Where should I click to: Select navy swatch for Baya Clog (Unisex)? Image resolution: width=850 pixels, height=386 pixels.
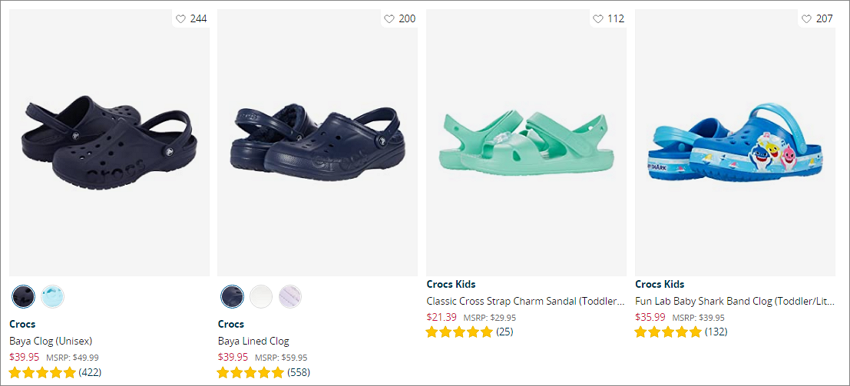[x=23, y=297]
